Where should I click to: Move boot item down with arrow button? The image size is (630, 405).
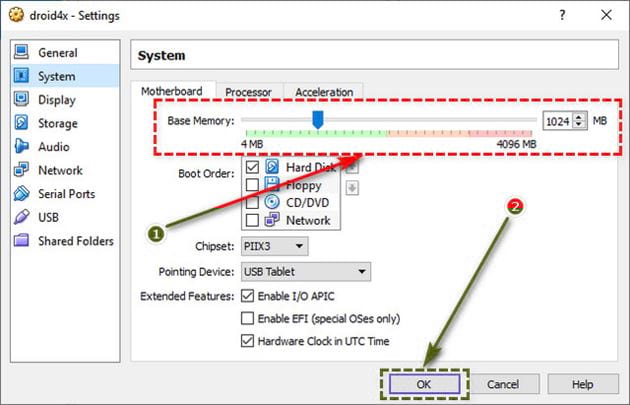click(352, 188)
